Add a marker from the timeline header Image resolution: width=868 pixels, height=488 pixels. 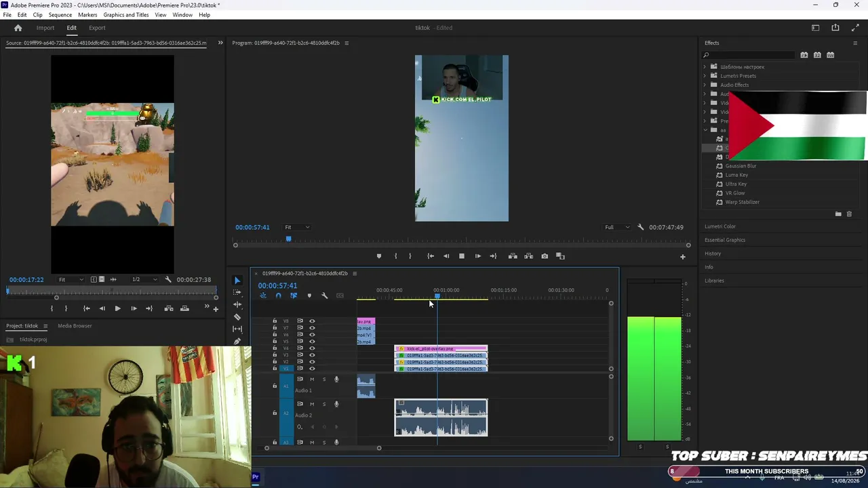coord(309,296)
